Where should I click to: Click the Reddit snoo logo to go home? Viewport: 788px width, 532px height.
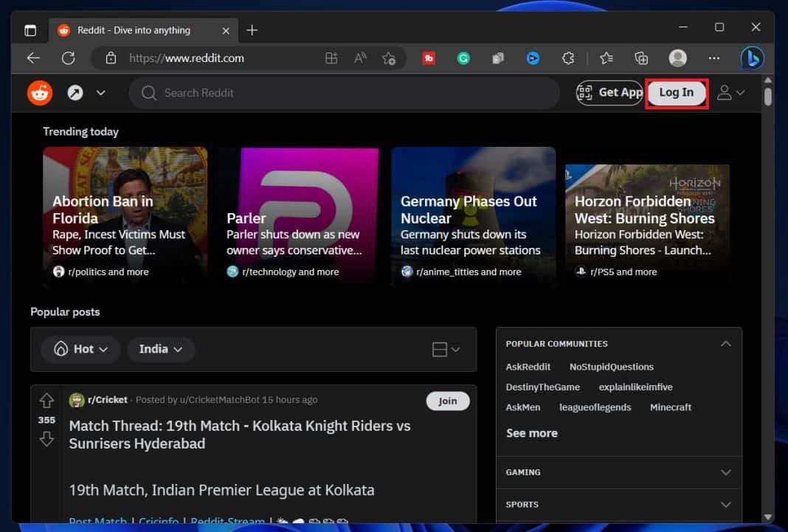pos(39,92)
